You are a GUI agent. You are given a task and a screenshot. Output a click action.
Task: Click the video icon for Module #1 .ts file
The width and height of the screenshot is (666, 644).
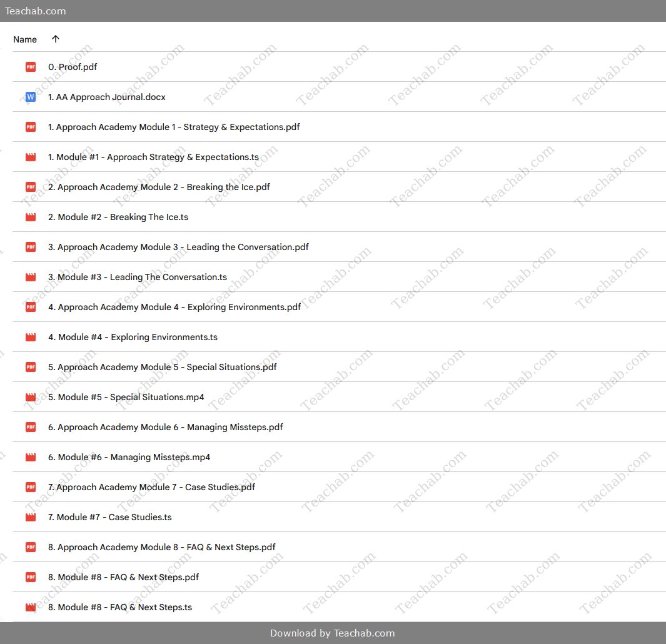pos(31,157)
